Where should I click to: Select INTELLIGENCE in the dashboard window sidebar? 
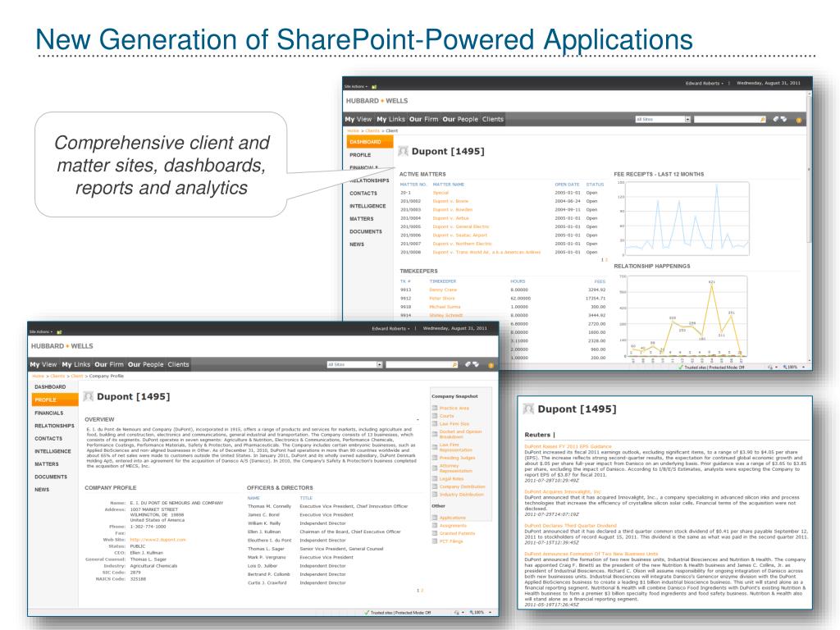367,206
